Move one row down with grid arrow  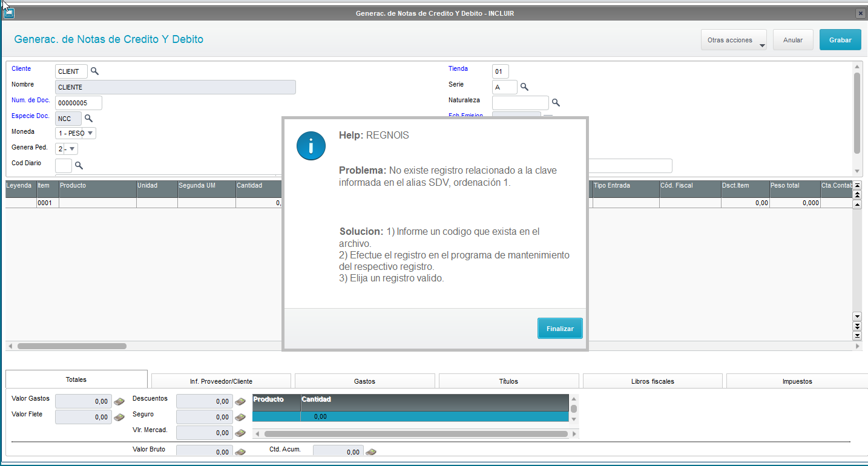point(856,317)
